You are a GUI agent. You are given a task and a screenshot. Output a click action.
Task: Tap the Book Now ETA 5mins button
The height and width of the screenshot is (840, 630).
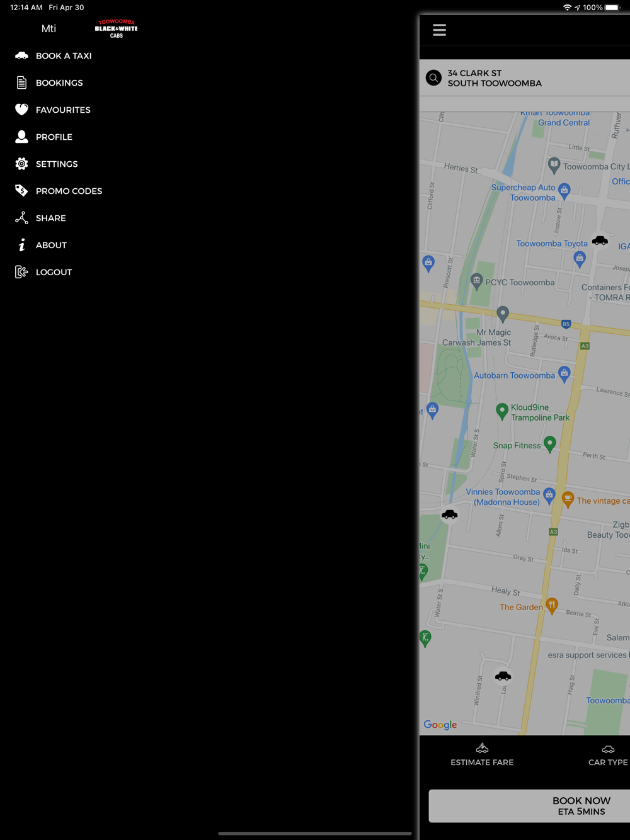[x=529, y=806]
